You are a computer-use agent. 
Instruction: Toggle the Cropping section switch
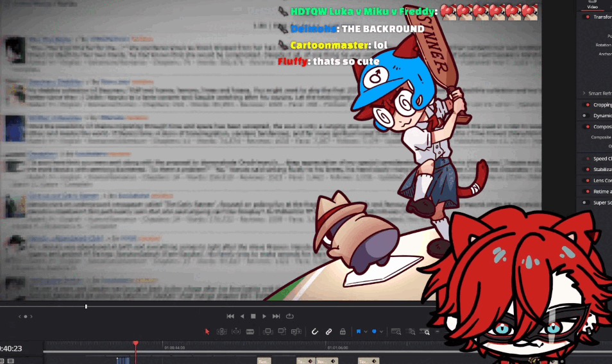[x=587, y=104]
